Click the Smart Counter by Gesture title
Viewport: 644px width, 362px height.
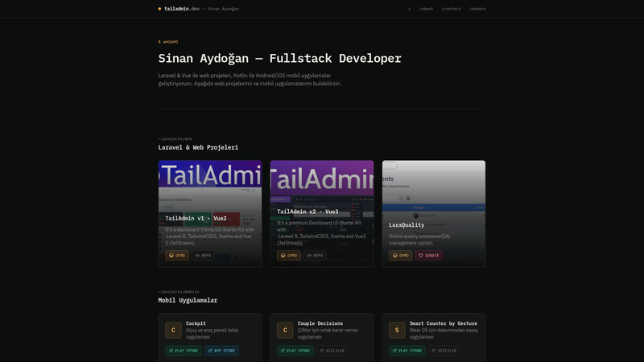click(x=444, y=323)
